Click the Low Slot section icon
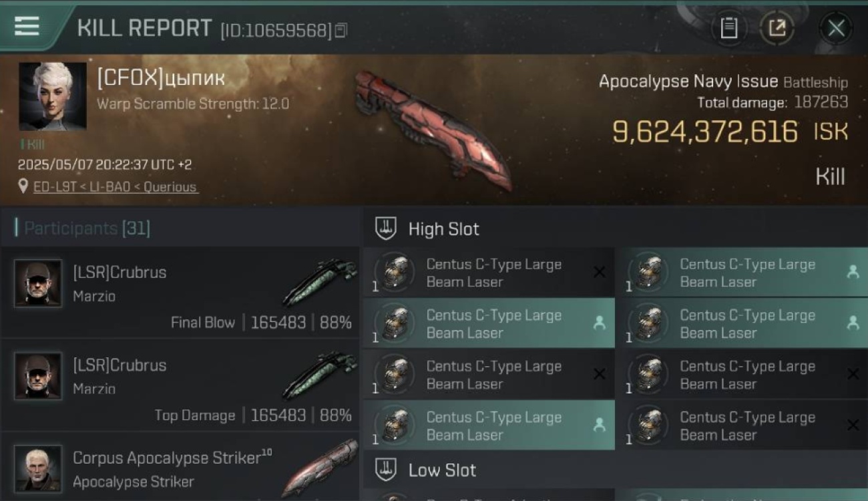The image size is (868, 501). 386,470
